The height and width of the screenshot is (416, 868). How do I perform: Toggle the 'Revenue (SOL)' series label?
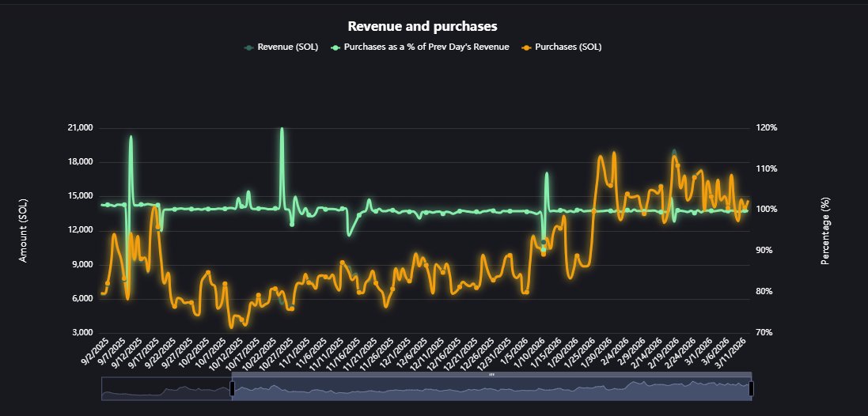point(290,47)
